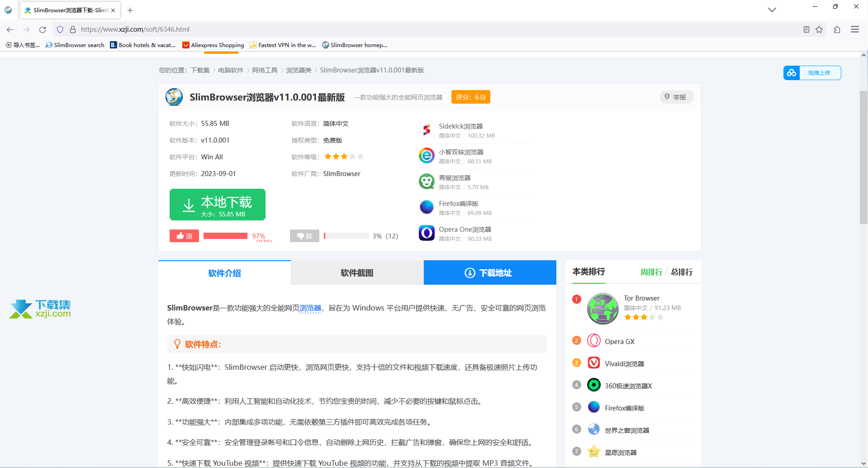The height and width of the screenshot is (468, 868).
Task: Switch to the 软件介绍 tab
Action: (224, 273)
